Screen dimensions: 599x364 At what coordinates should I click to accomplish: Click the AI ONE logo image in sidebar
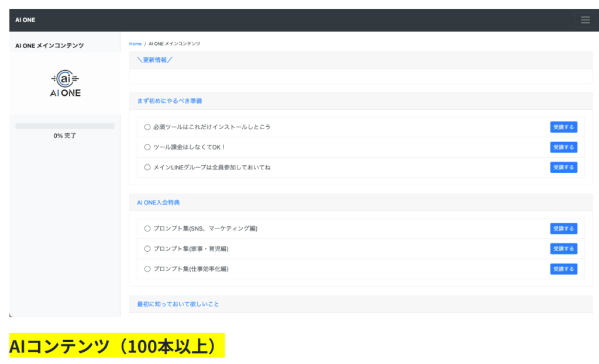[65, 84]
